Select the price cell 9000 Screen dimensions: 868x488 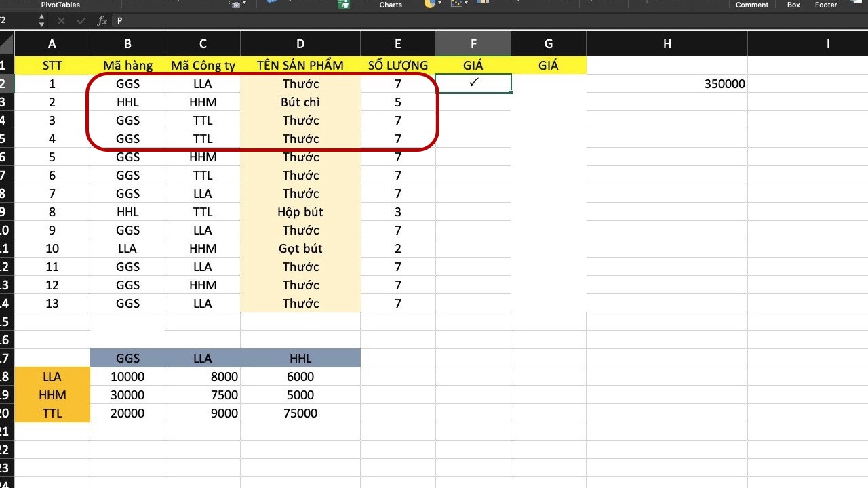(x=203, y=413)
